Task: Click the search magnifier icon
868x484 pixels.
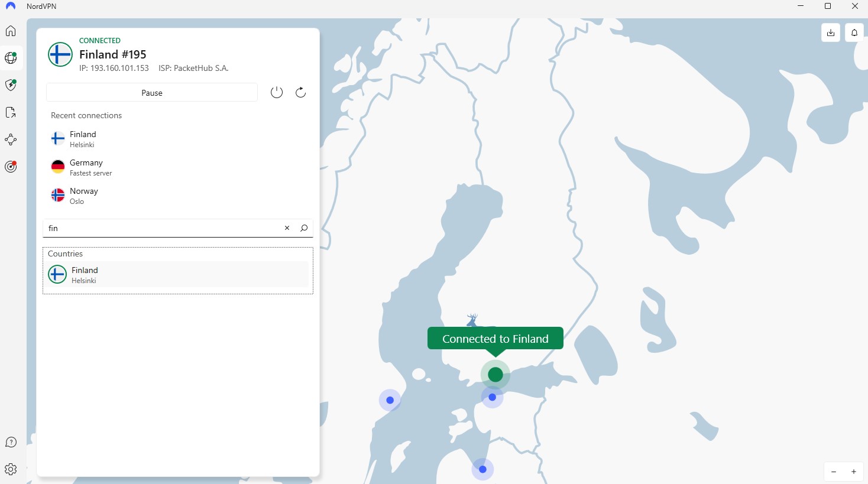Action: pos(304,228)
